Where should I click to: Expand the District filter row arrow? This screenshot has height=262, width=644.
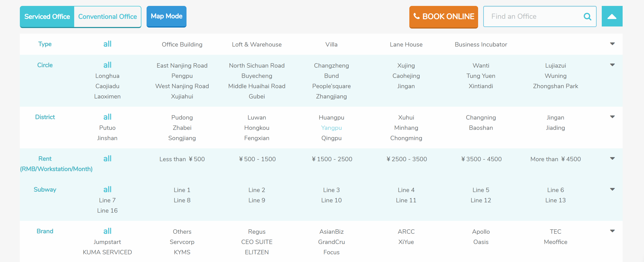pyautogui.click(x=613, y=117)
